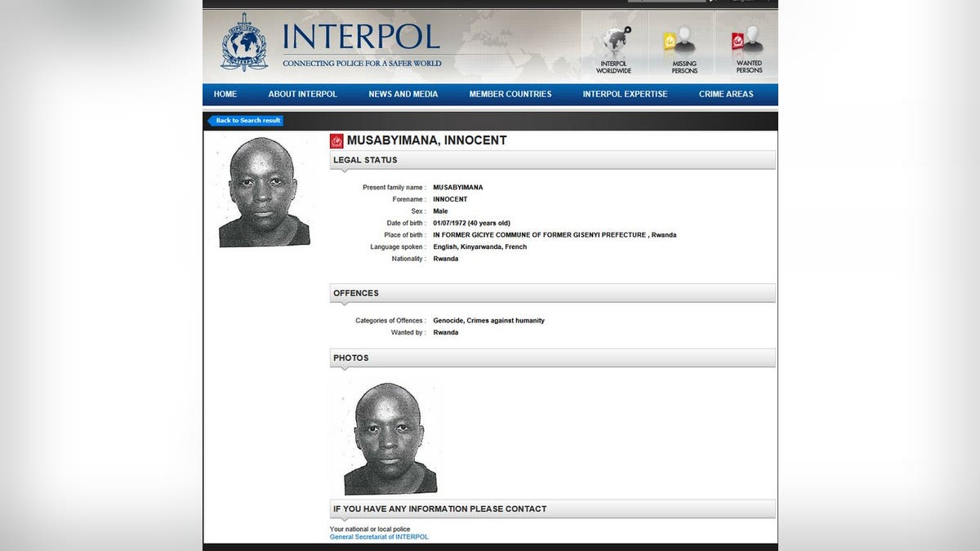Click the red notice icon beside Musabyimana name
This screenshot has width=980, height=551.
tap(336, 140)
